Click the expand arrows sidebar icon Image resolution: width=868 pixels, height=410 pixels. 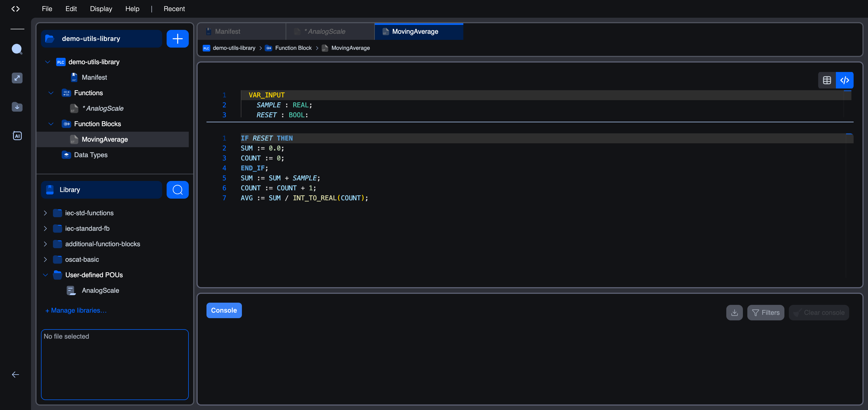pos(17,78)
